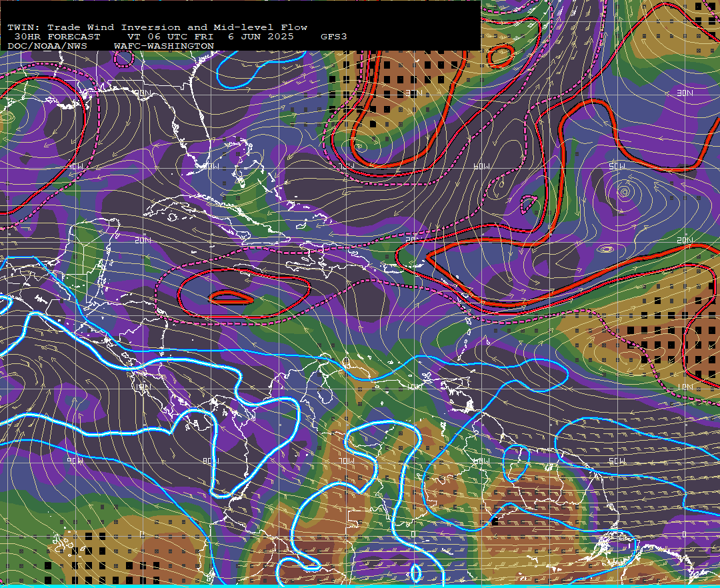Click the '30HR FORECAST' header text

(x=57, y=37)
